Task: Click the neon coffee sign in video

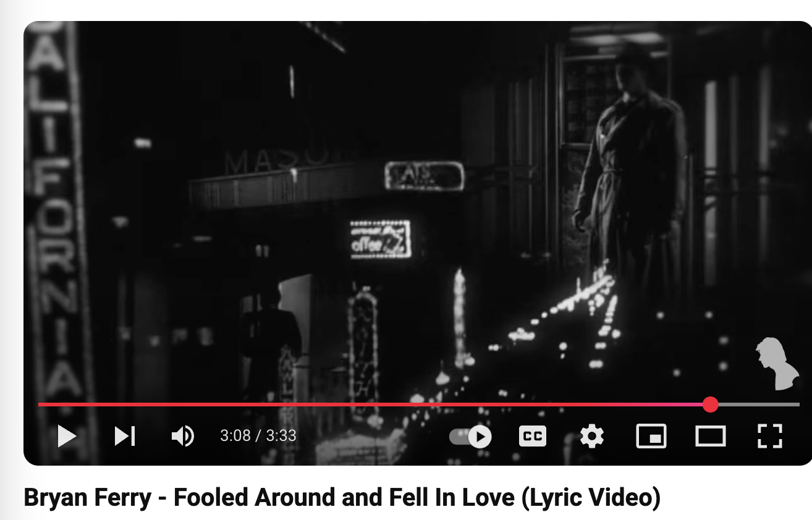Action: coord(380,240)
